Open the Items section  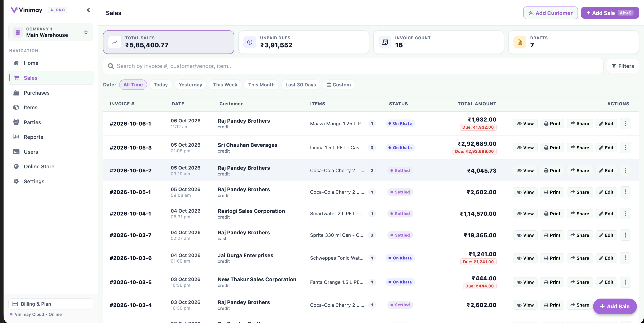(51, 108)
